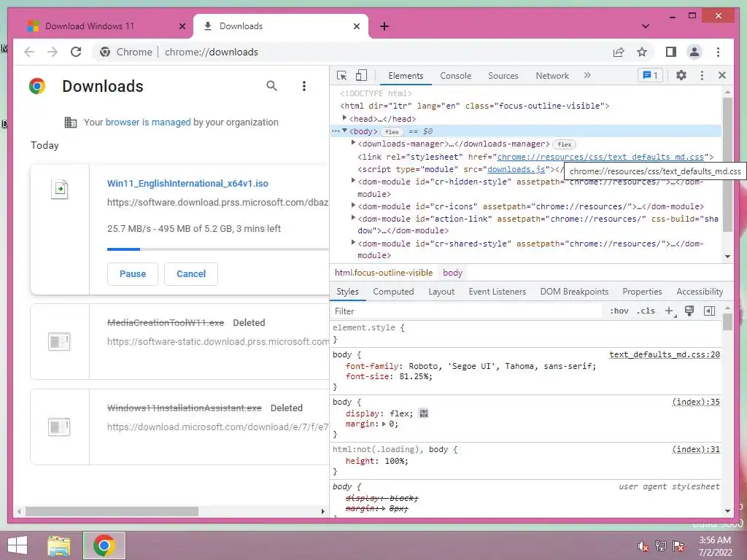Open DOM Breakpoints tab
Image resolution: width=747 pixels, height=560 pixels.
(x=574, y=292)
